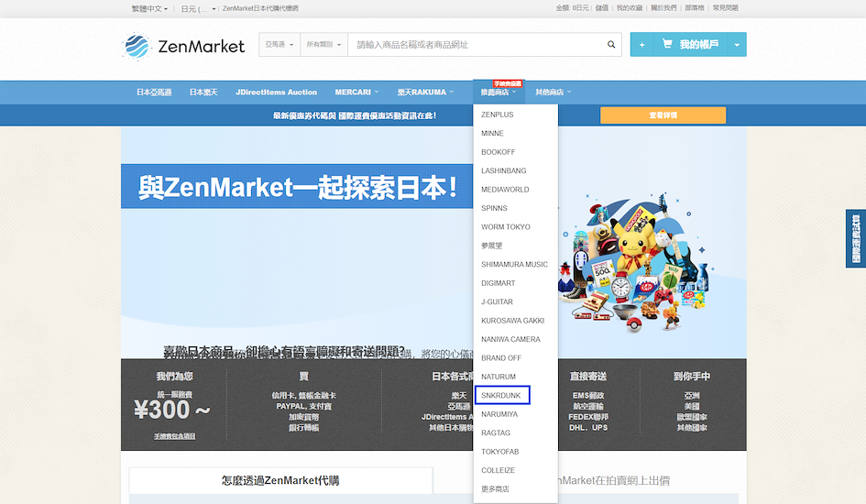
Task: Click the coupon code promo banner text
Action: [x=355, y=116]
